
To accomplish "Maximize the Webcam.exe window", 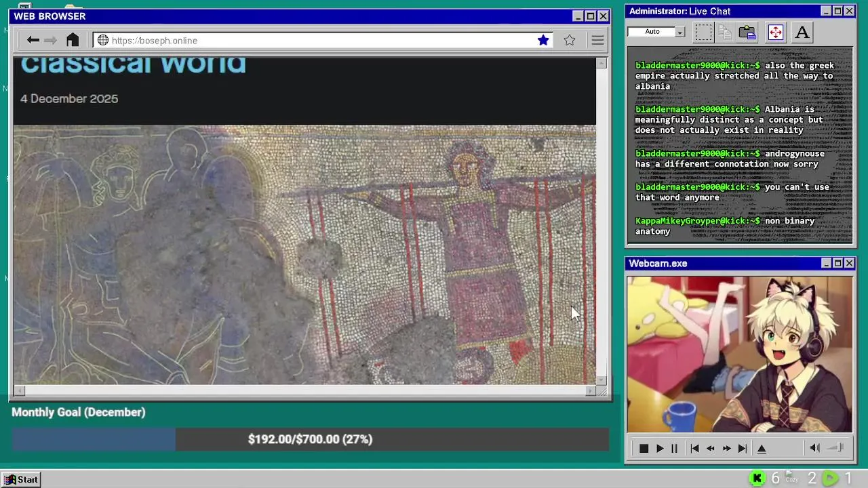I will 837,263.
